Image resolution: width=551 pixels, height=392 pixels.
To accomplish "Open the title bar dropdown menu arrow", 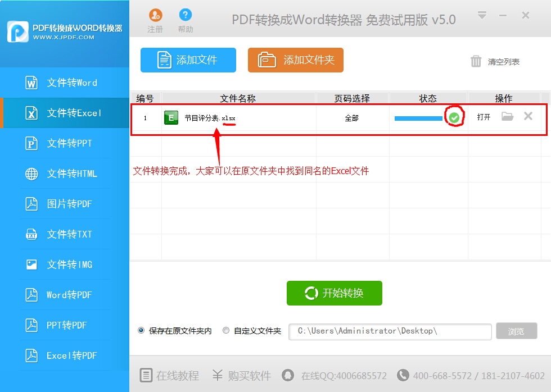I will pos(482,15).
